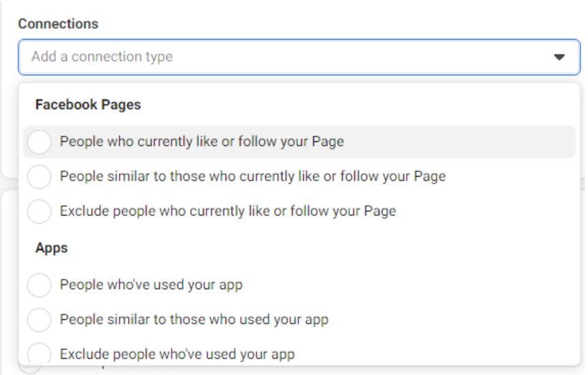This screenshot has height=375, width=588.
Task: Pick 'Exclude people who currently like or follow your Page' text
Action: tap(228, 211)
